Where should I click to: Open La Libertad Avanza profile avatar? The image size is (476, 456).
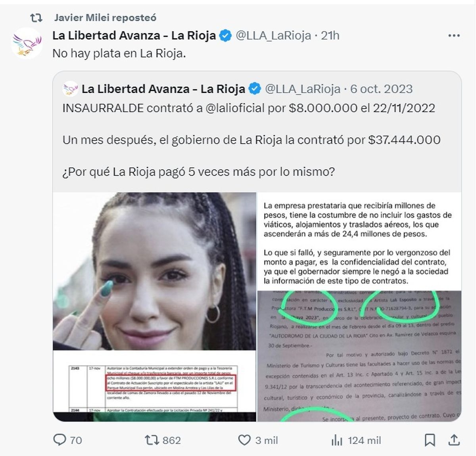pyautogui.click(x=26, y=43)
